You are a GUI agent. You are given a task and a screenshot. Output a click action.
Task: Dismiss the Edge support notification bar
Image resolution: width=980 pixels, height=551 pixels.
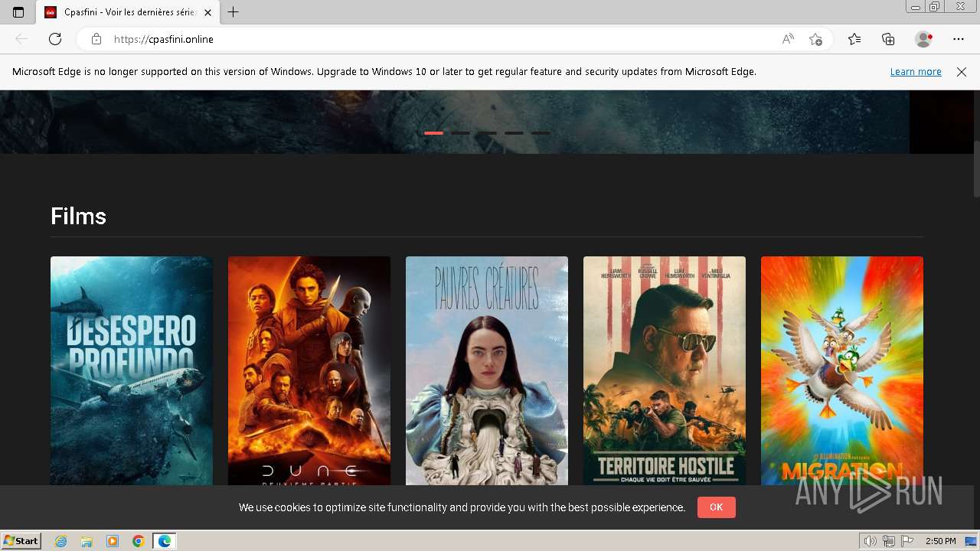tap(962, 72)
